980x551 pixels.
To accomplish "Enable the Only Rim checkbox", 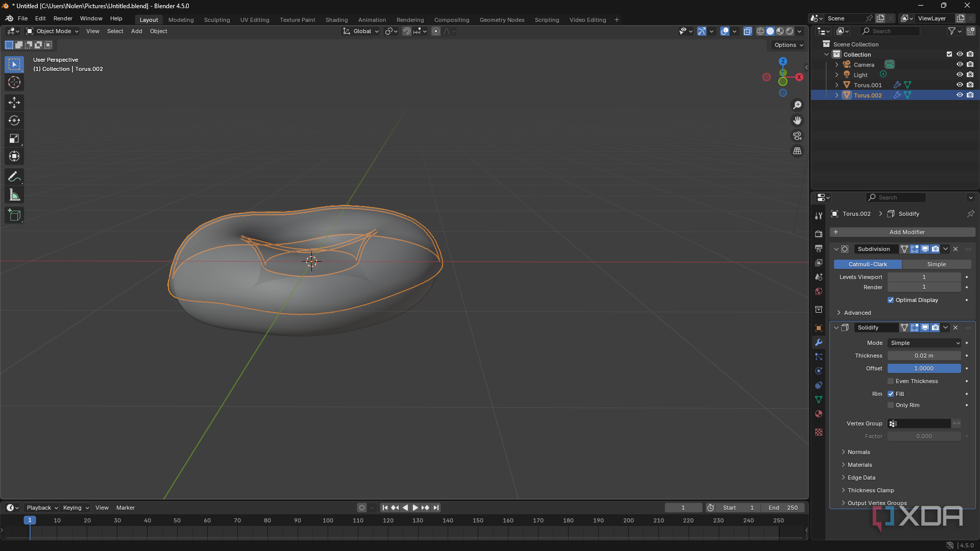I will [891, 405].
